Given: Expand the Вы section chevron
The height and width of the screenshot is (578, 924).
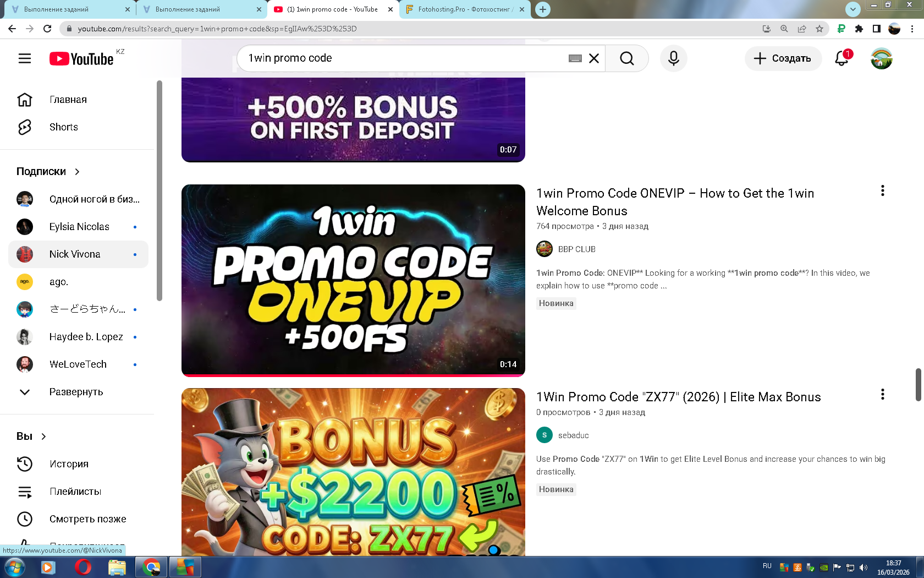Looking at the screenshot, I should click(x=43, y=437).
